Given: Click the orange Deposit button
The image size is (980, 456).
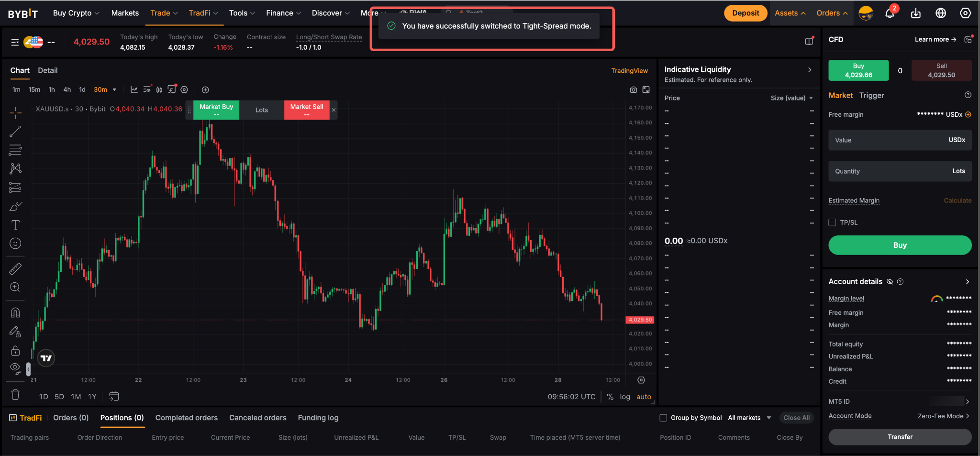Looking at the screenshot, I should pos(746,13).
